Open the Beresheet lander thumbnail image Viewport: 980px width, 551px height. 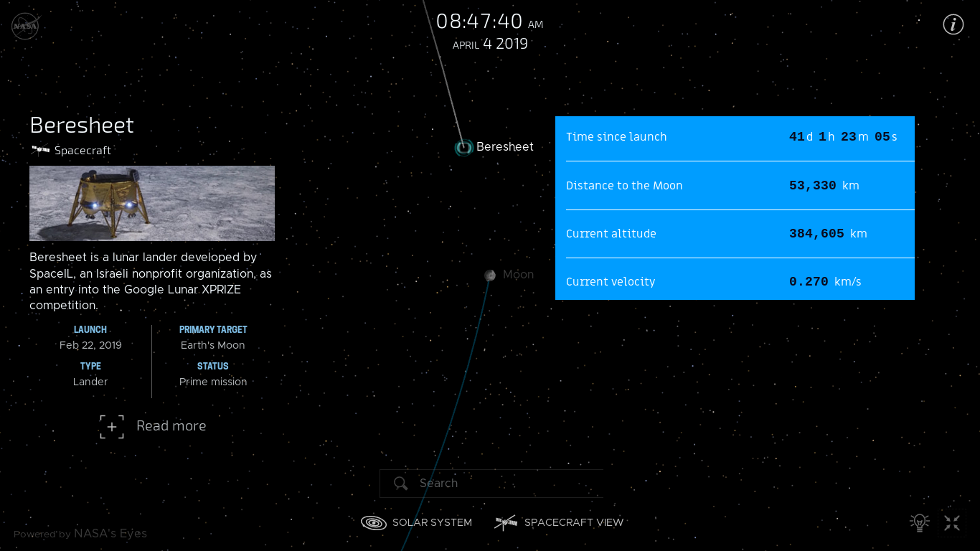coord(152,203)
